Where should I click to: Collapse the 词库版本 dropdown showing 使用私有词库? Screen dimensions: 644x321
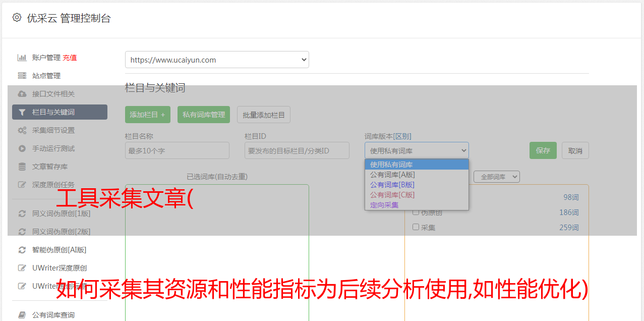pyautogui.click(x=417, y=150)
